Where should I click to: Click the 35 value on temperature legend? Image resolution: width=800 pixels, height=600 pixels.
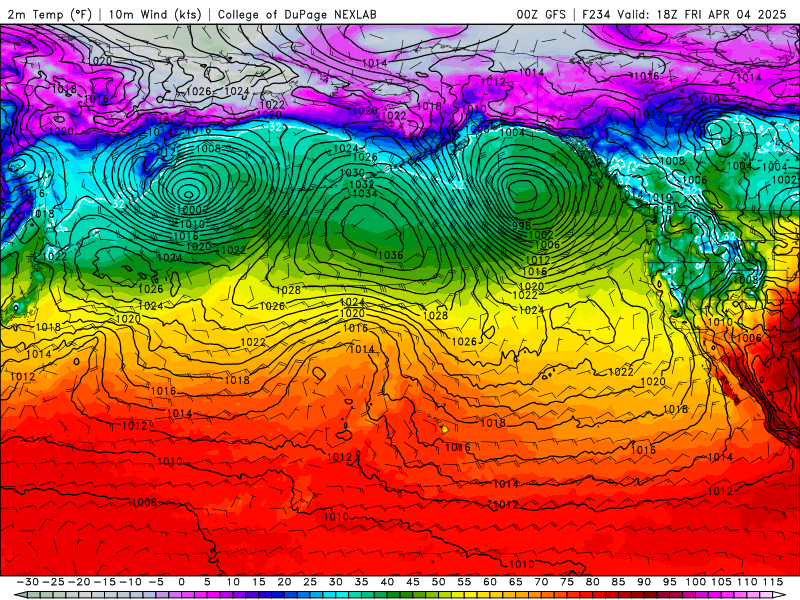(x=361, y=582)
